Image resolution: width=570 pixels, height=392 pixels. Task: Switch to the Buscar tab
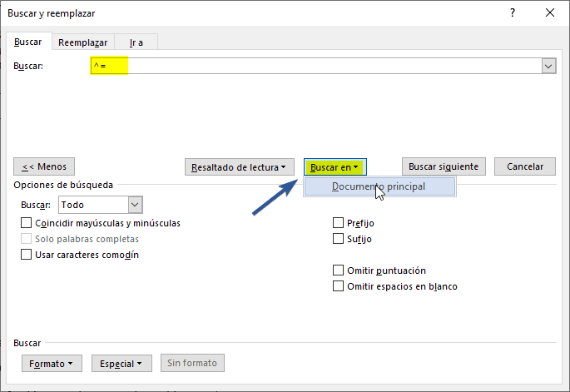pos(28,42)
